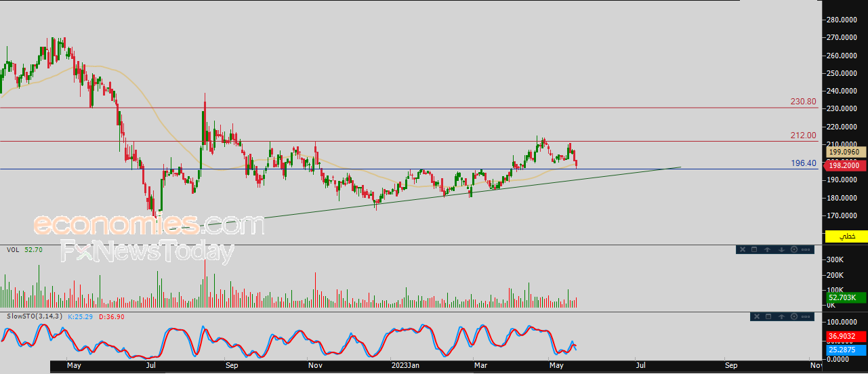
Task: Click the 2023Jan date axis label
Action: 406,366
